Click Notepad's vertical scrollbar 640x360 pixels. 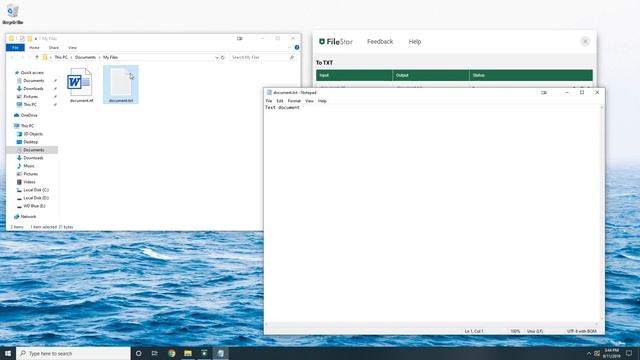602,214
